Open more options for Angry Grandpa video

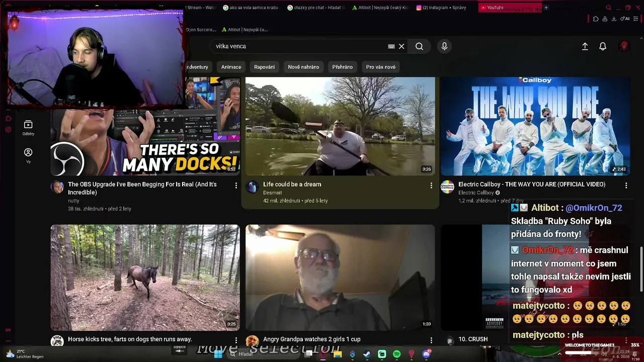point(431,340)
